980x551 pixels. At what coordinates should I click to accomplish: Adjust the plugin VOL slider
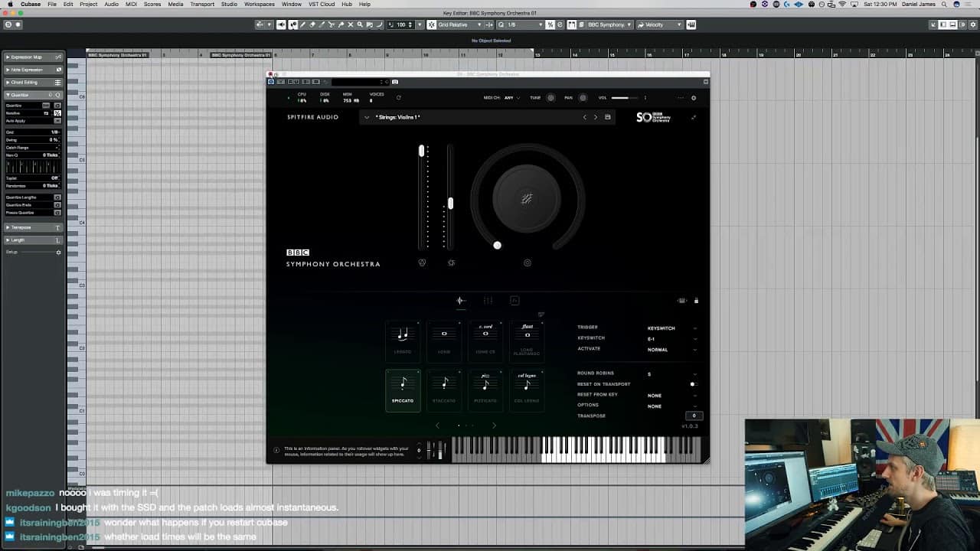point(625,98)
